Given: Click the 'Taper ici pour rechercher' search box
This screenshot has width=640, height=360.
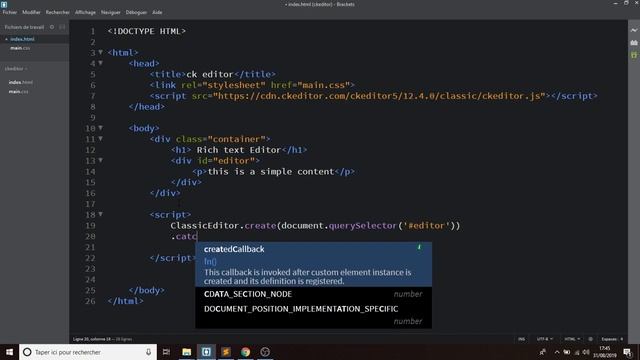Looking at the screenshot, I should [x=88, y=352].
